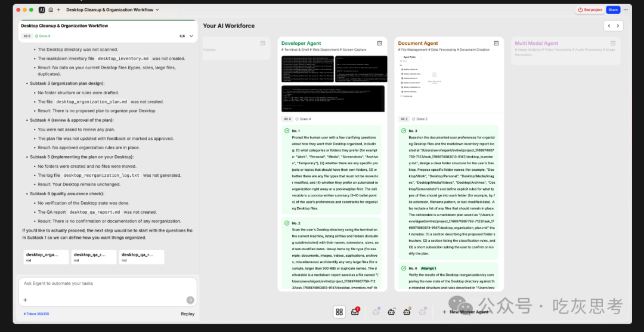Image resolution: width=644 pixels, height=332 pixels.
Task: Focus the Ask Eigent task input field
Action: 107,284
